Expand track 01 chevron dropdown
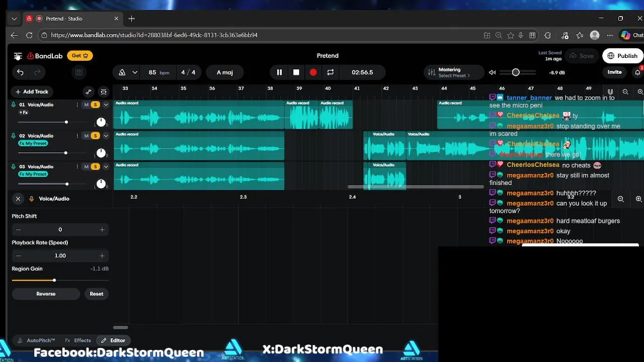The width and height of the screenshot is (644, 362). click(x=106, y=105)
